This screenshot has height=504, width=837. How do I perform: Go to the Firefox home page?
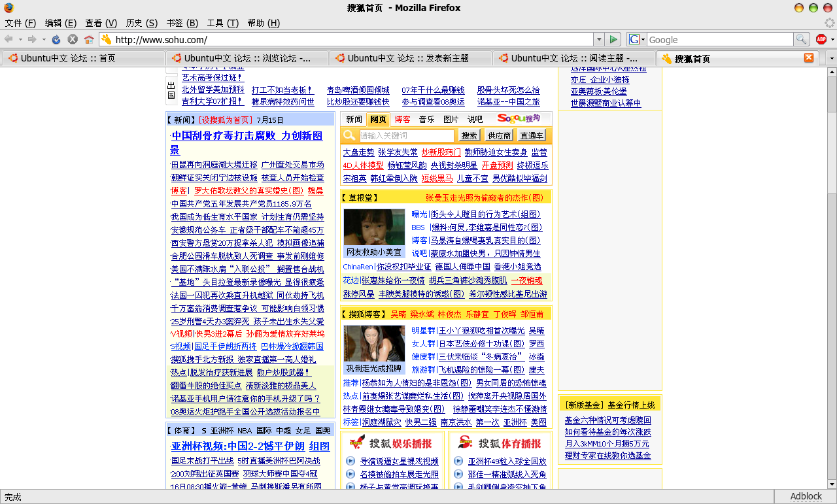tap(89, 40)
